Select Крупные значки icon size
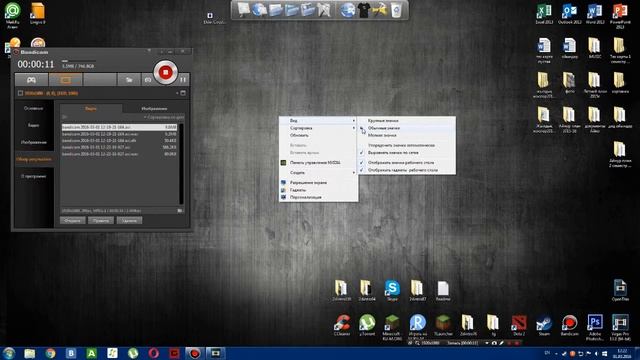This screenshot has width=640, height=360. pyautogui.click(x=407, y=121)
